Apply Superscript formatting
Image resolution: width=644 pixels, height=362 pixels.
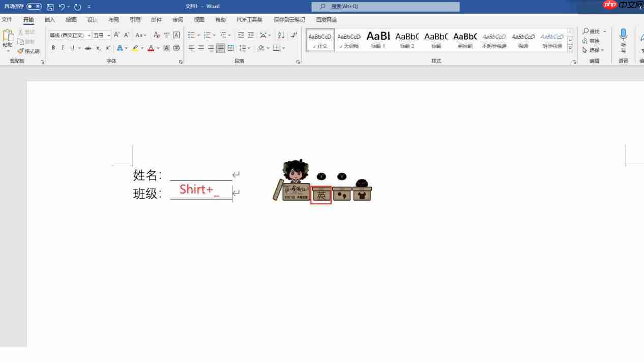tap(108, 48)
